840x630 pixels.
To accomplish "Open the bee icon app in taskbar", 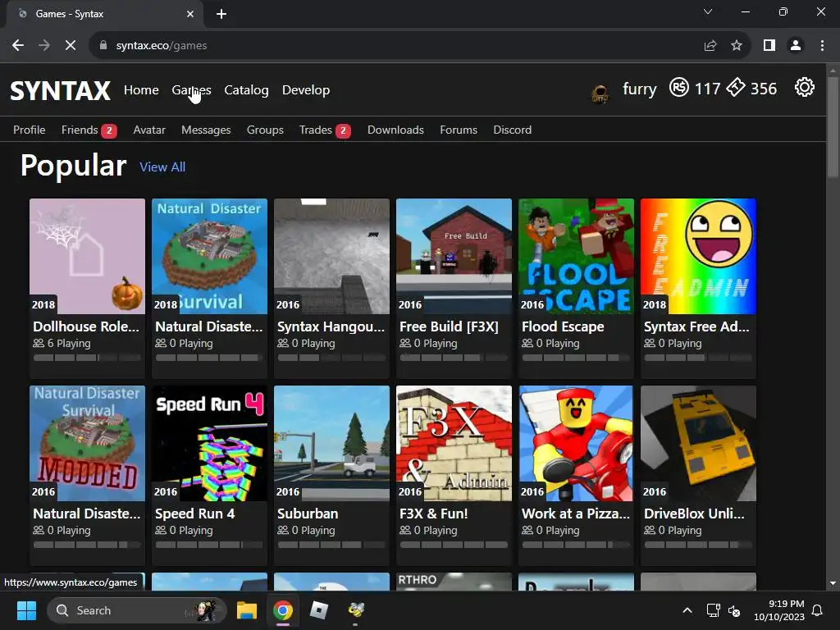I will (x=355, y=610).
